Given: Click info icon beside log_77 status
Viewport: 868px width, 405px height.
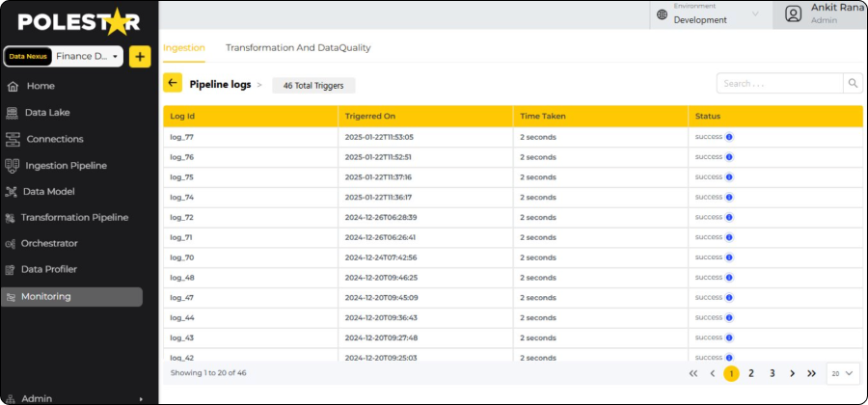Looking at the screenshot, I should pyautogui.click(x=729, y=137).
